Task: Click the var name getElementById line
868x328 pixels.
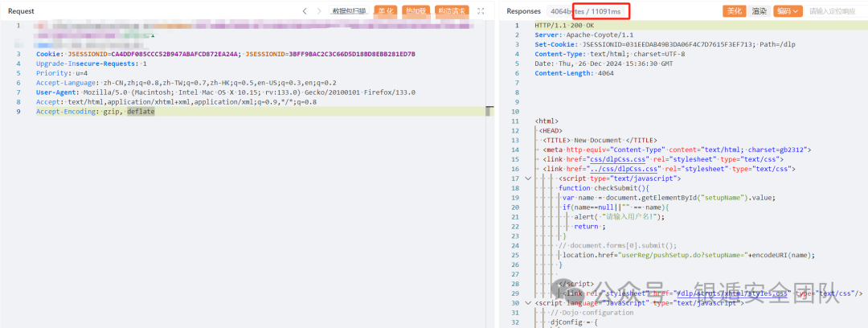Action: [669, 197]
